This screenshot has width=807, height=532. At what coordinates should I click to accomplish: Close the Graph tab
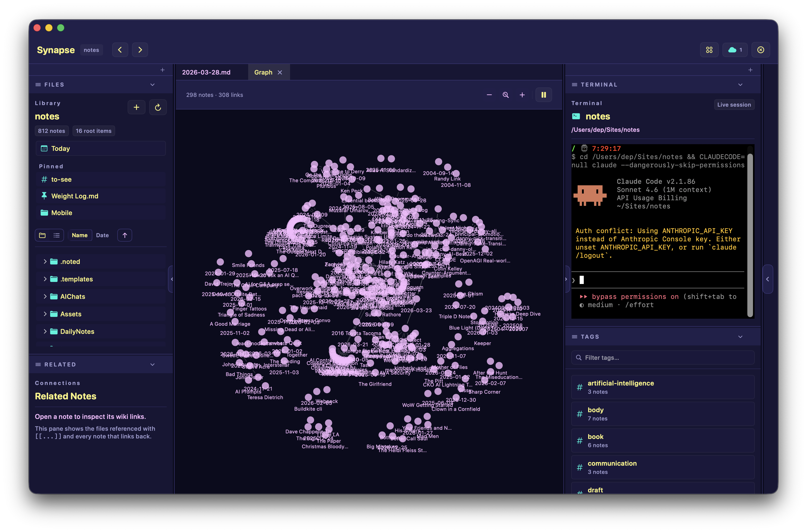(280, 72)
